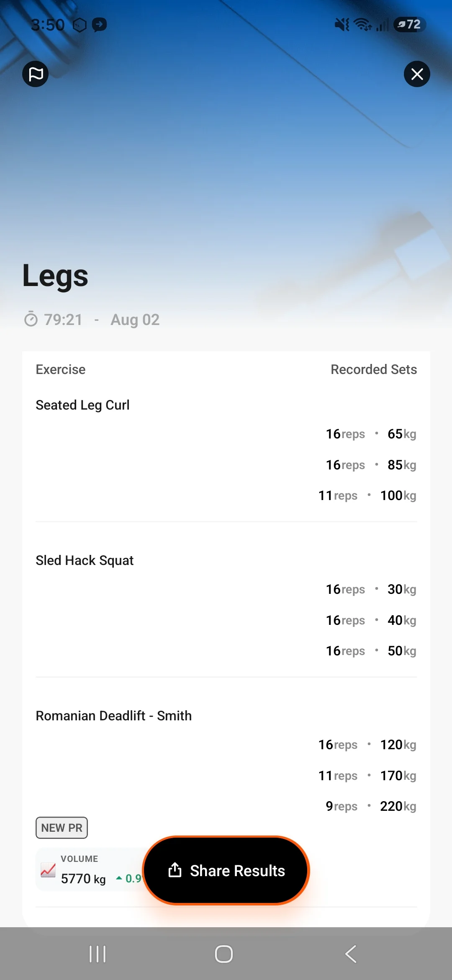
Task: Open Romanian Deadlift - Smith exercise
Action: 113,716
